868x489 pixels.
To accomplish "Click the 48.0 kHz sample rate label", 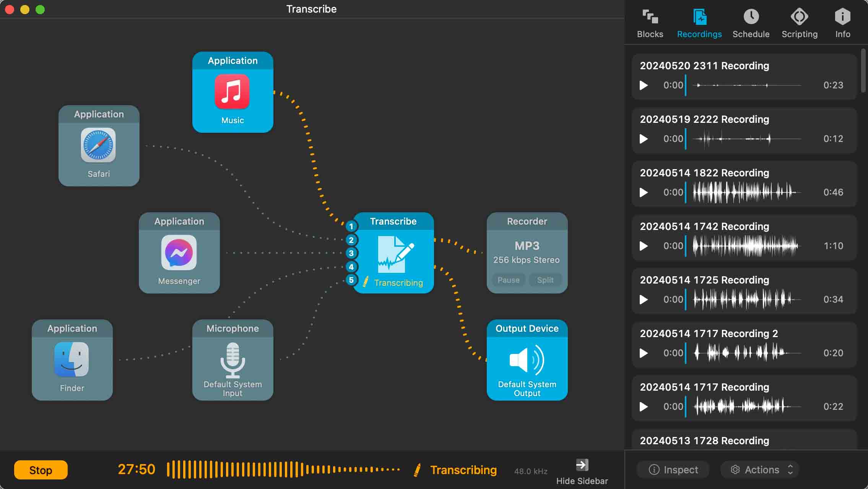I will pyautogui.click(x=531, y=471).
